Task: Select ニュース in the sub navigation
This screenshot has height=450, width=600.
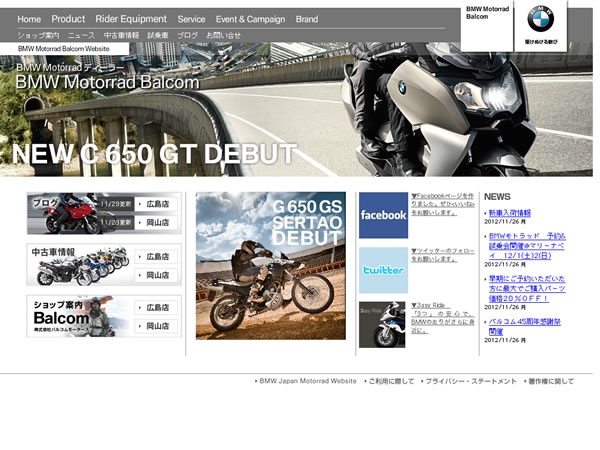Action: 82,36
